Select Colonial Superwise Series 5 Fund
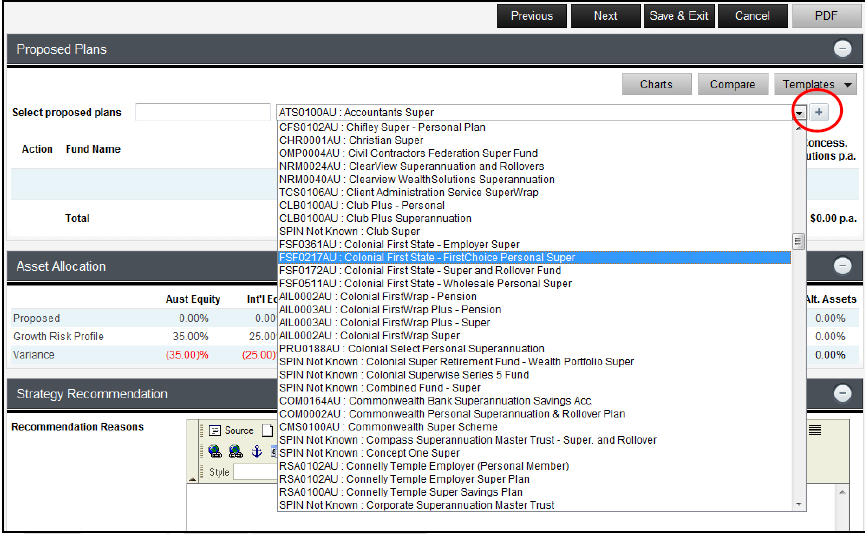 (534, 375)
